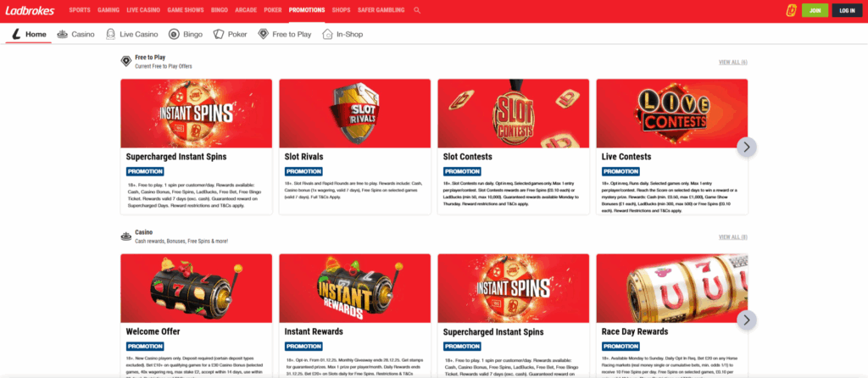
Task: Switch to the Poker tab
Action: pos(231,34)
